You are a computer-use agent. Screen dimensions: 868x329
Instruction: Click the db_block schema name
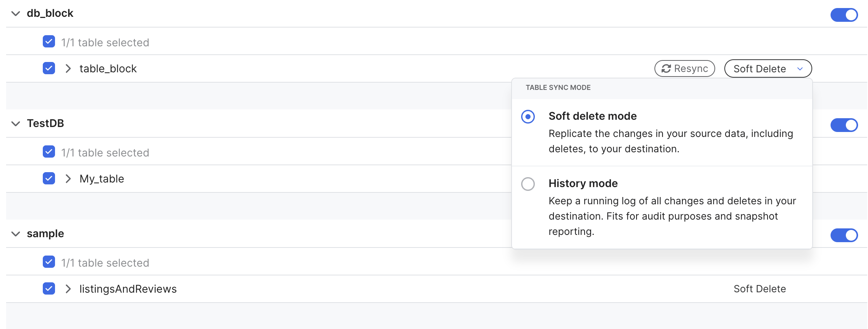coord(50,13)
